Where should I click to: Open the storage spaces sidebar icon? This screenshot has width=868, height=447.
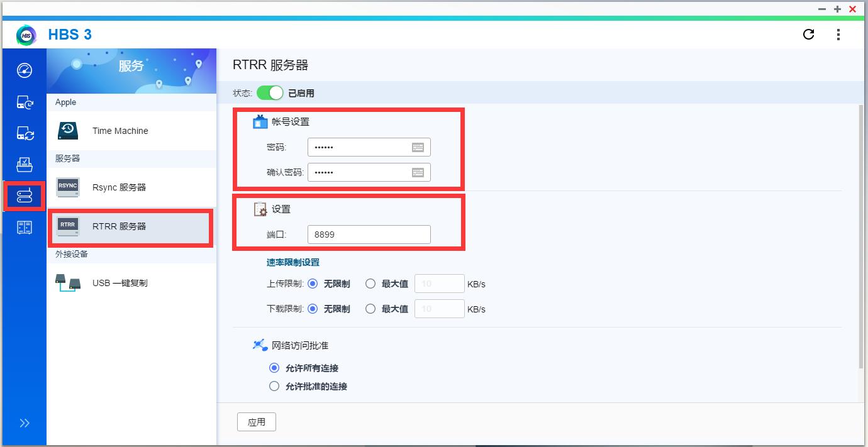tap(24, 228)
